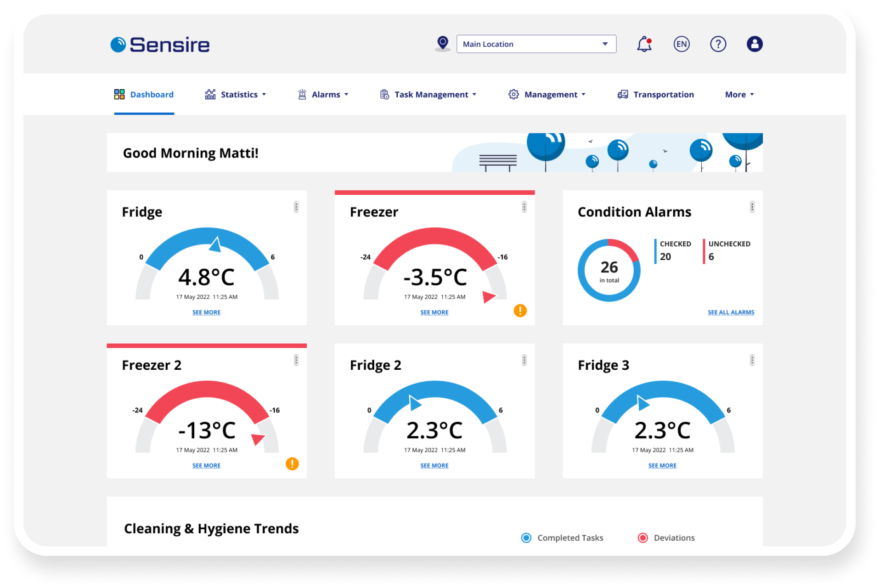Image resolution: width=879 pixels, height=588 pixels.
Task: Click the donut chart showing 26 in total
Action: click(x=609, y=270)
